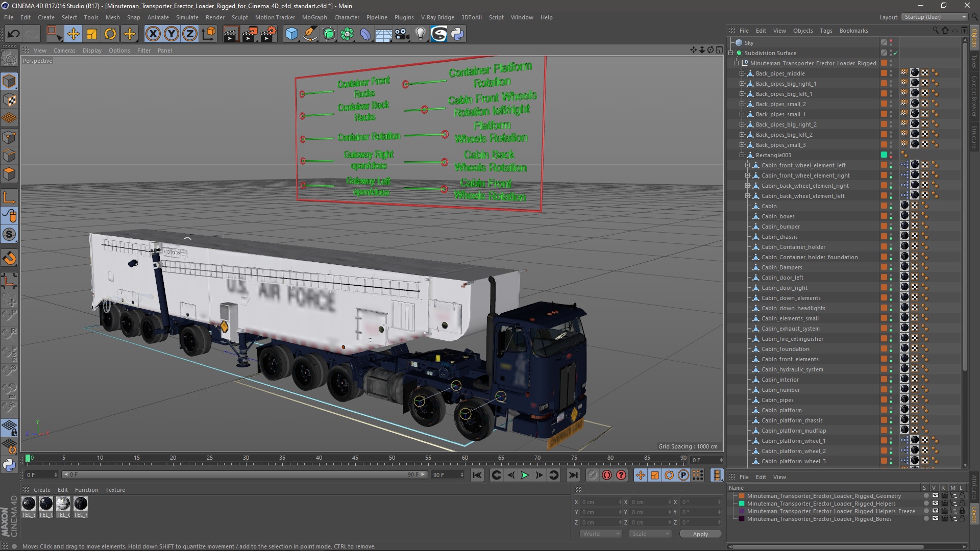Open the timeline layout icon
Image resolution: width=980 pixels, height=551 pixels.
pyautogui.click(x=717, y=475)
